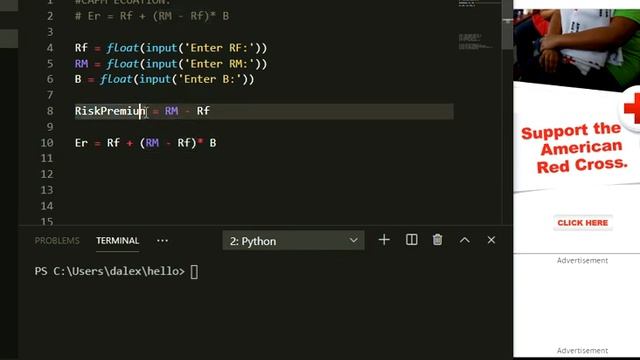Switch to the PROBLEMS tab
Screen dimensions: 640x360
point(57,241)
